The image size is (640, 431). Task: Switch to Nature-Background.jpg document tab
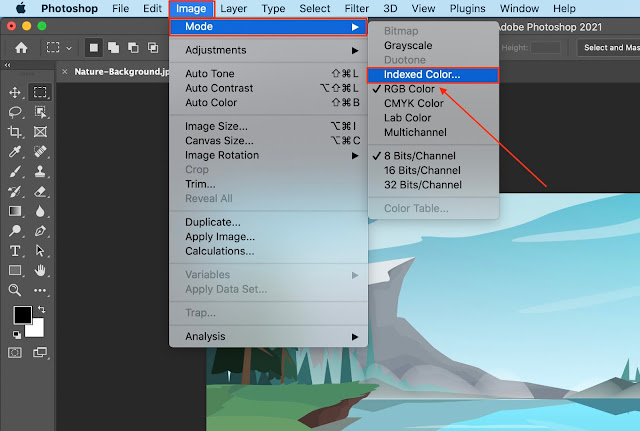pyautogui.click(x=121, y=72)
